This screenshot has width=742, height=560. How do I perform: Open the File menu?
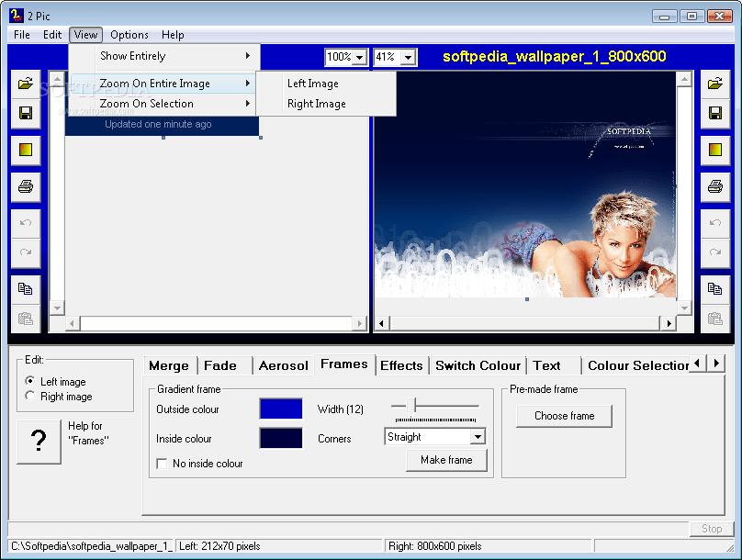coord(22,35)
